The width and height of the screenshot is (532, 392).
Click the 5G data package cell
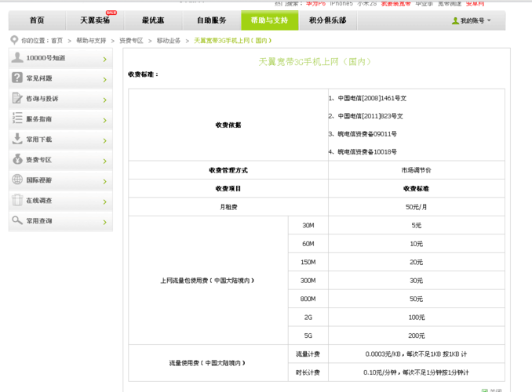click(x=308, y=336)
